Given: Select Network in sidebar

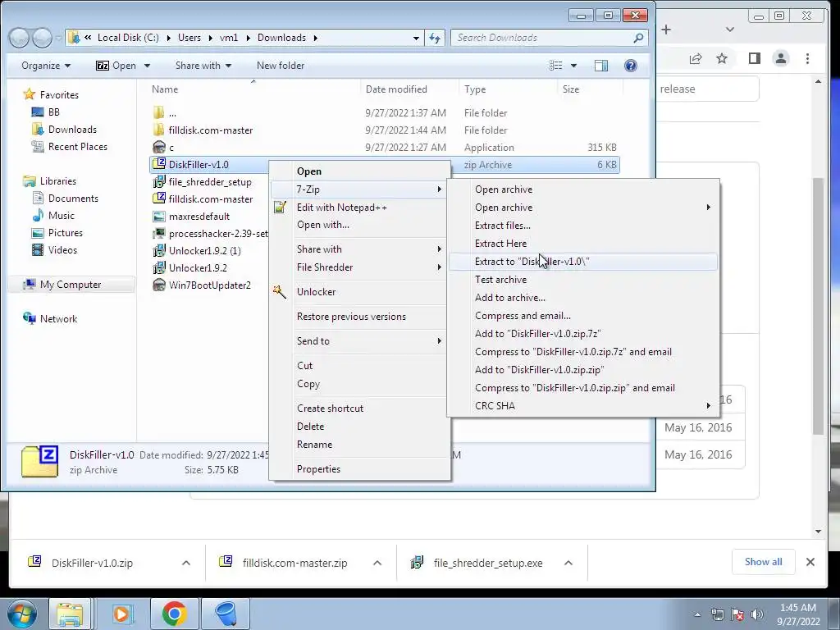Looking at the screenshot, I should coord(51,319).
